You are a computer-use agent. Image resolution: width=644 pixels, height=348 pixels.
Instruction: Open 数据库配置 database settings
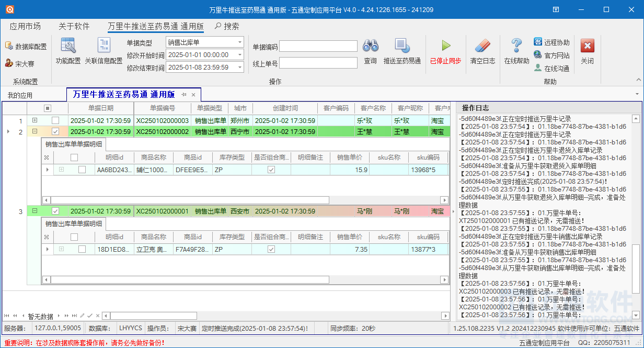tap(26, 47)
